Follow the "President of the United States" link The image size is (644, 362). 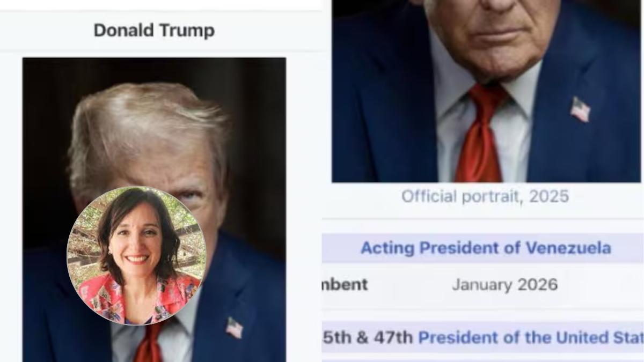[531, 337]
